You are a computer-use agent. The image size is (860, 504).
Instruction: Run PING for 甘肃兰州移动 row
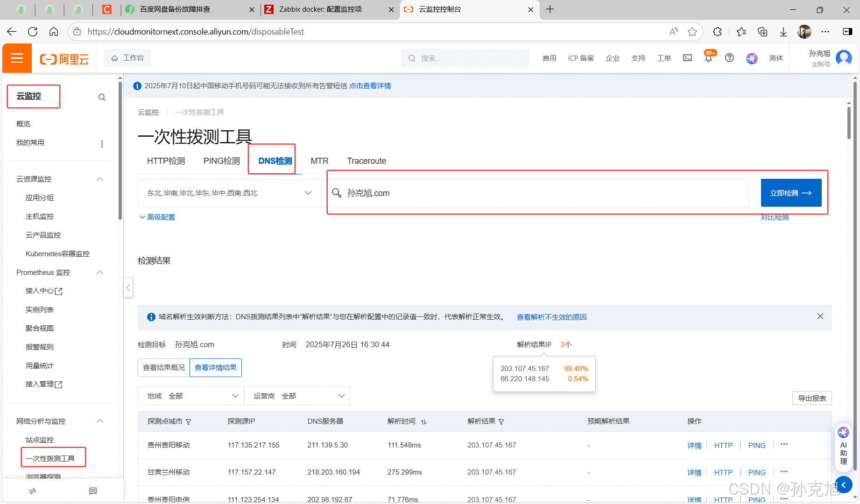[x=757, y=472]
